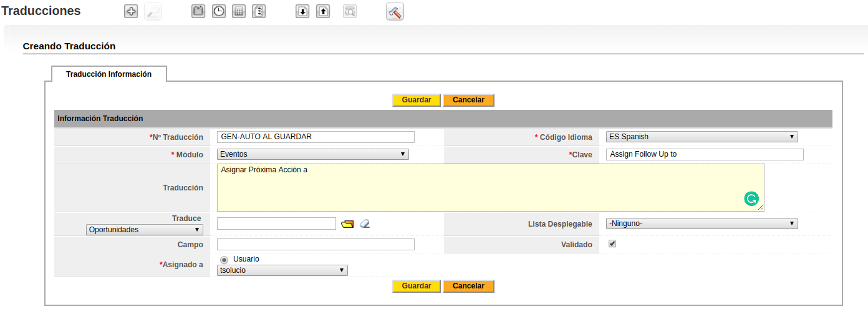Click the Grammarly icon in Traducción textarea
This screenshot has width=868, height=329.
[x=751, y=199]
